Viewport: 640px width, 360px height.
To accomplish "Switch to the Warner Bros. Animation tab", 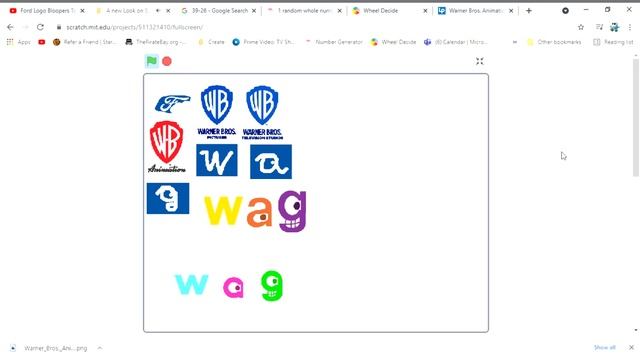I will pyautogui.click(x=476, y=11).
